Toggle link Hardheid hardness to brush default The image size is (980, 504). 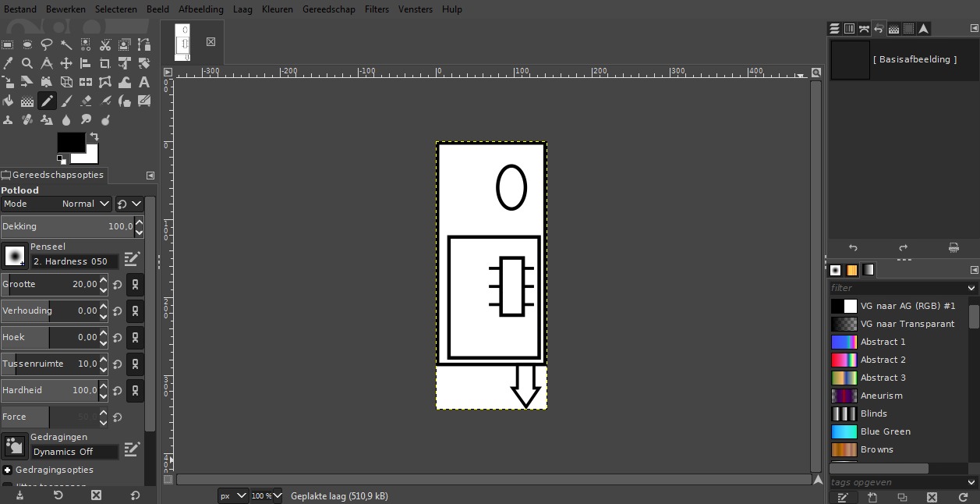135,391
